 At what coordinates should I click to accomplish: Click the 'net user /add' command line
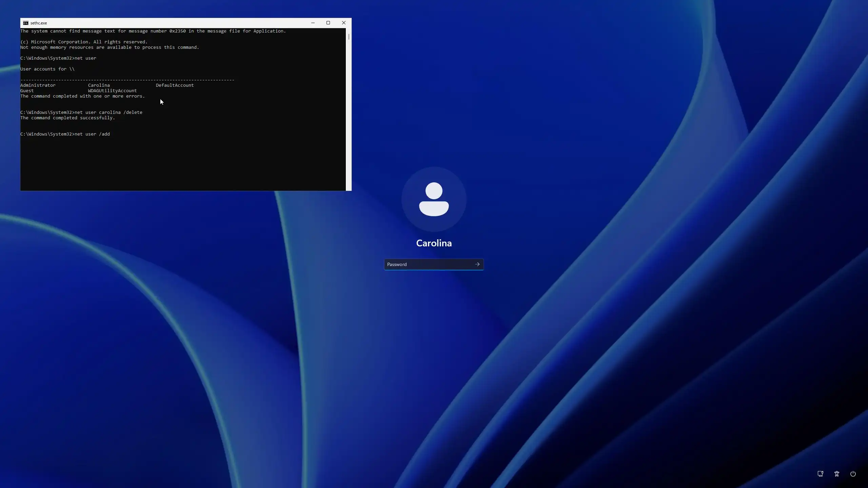(92, 134)
